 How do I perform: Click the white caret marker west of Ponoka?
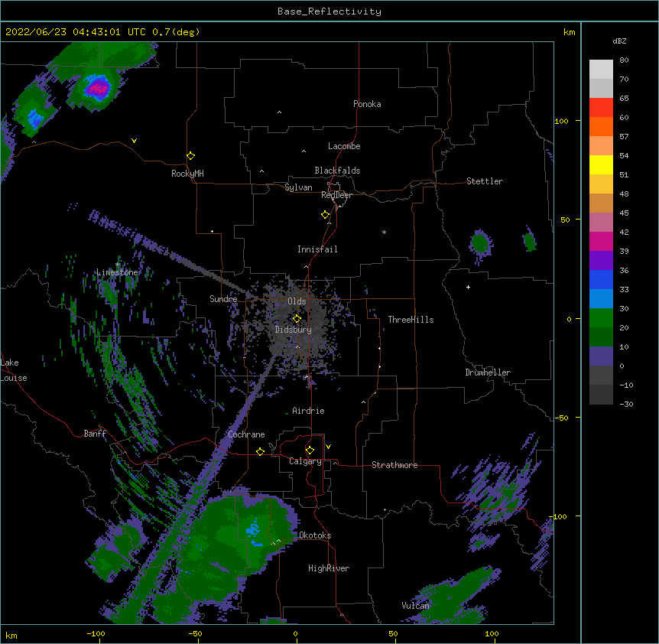[x=279, y=112]
